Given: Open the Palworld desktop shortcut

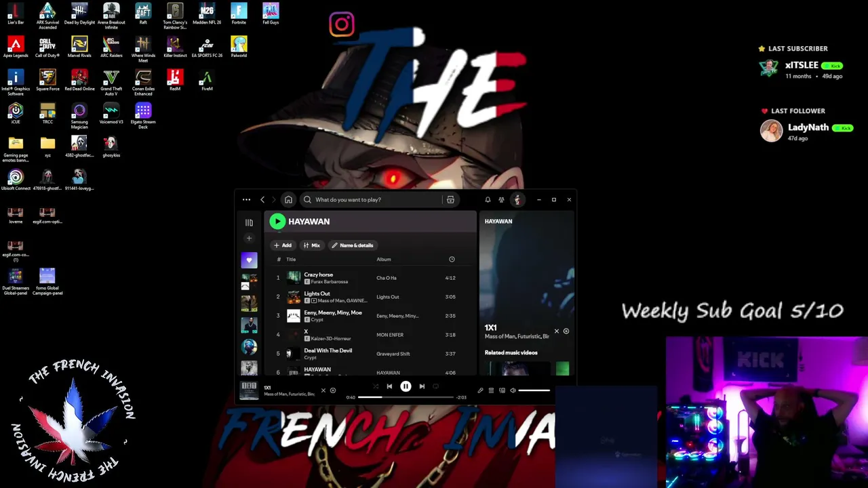Looking at the screenshot, I should 239,47.
